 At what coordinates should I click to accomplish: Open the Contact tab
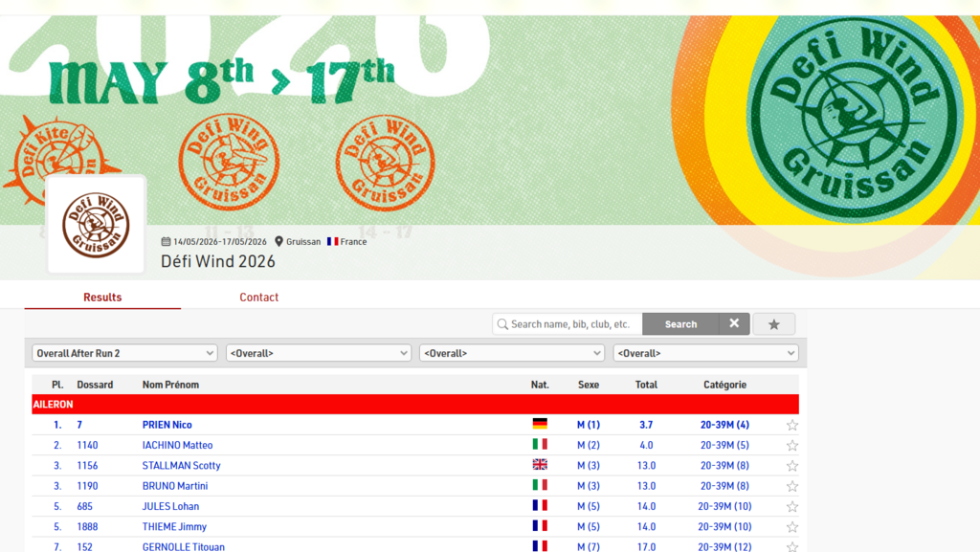(x=258, y=298)
